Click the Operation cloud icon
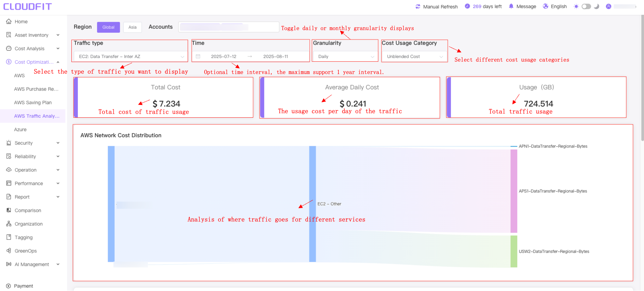 tap(9, 170)
